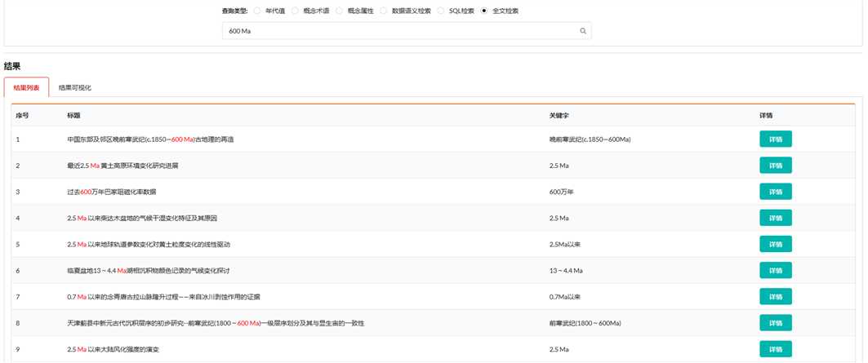Select the 概念术语 query type radio
The width and height of the screenshot is (868, 363).
295,11
